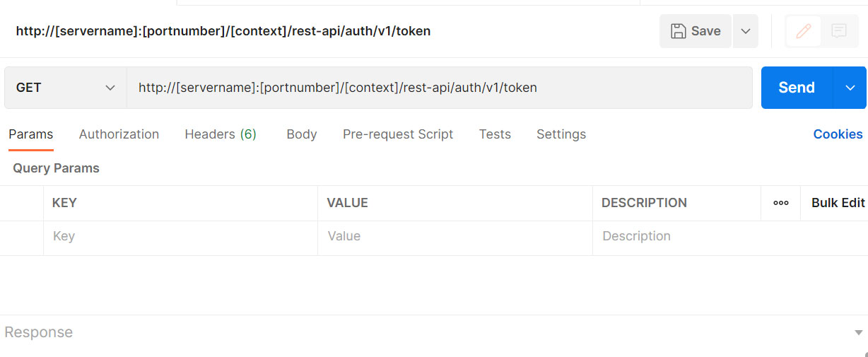Go to the Tests tab
The width and height of the screenshot is (868, 357).
coord(495,134)
